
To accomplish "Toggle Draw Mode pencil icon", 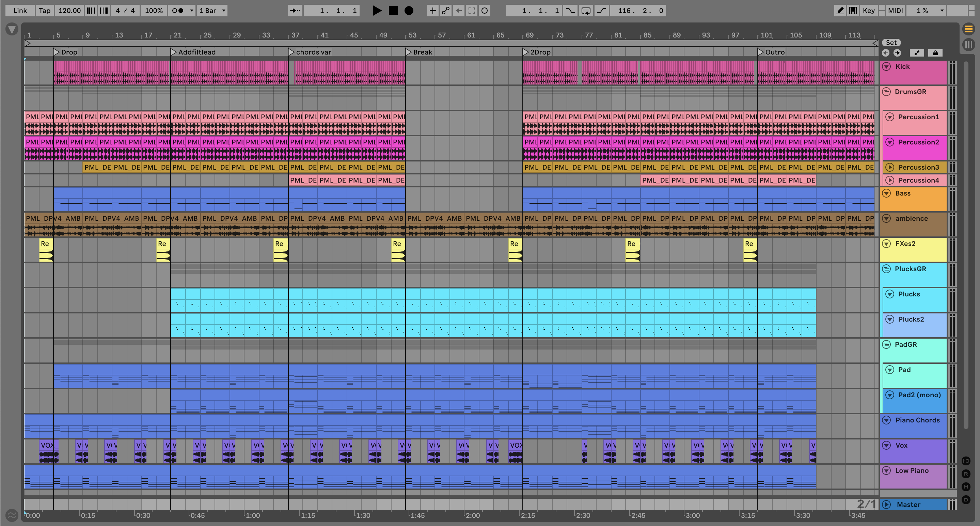I will (x=840, y=11).
